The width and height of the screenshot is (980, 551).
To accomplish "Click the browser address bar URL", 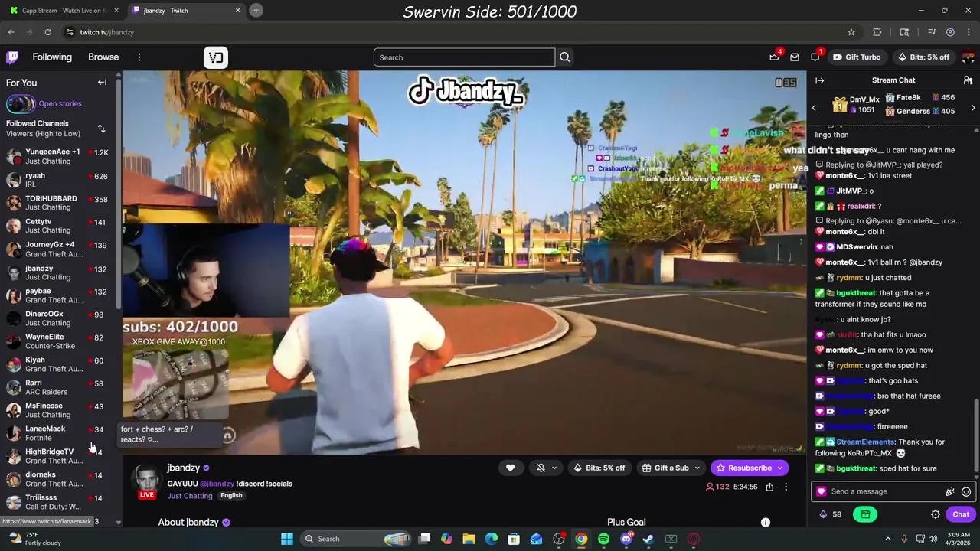I will [107, 32].
